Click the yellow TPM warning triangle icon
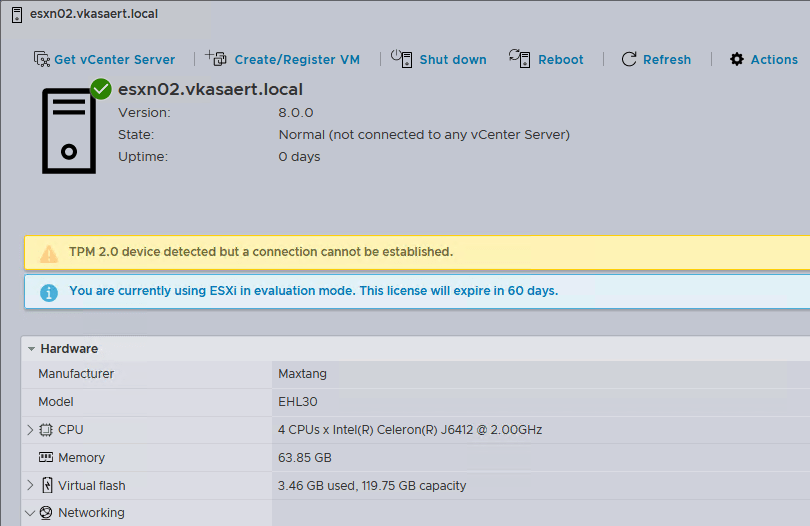The image size is (810, 526). pyautogui.click(x=49, y=253)
